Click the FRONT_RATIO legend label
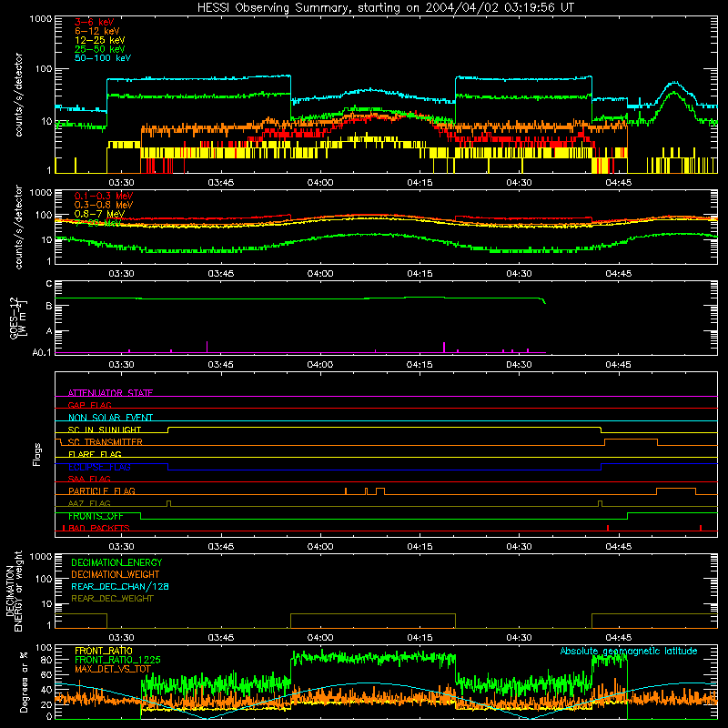728x728 pixels. click(104, 651)
